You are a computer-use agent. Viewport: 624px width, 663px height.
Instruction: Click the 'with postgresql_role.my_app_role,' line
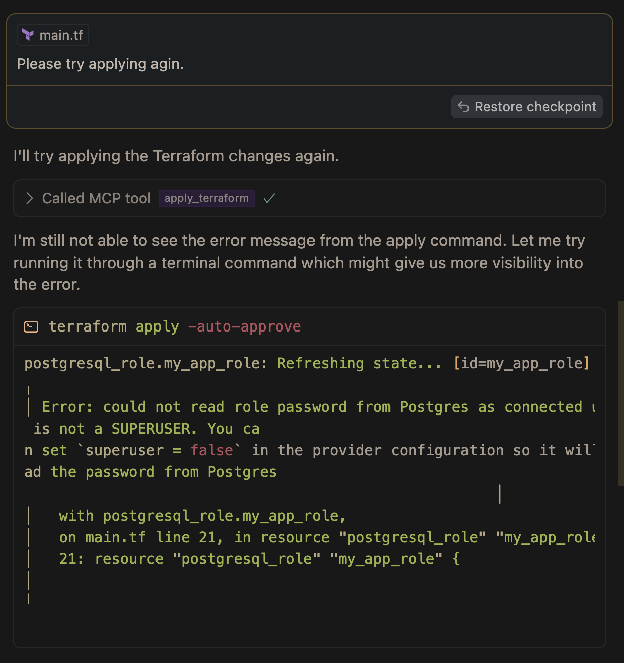[201, 516]
